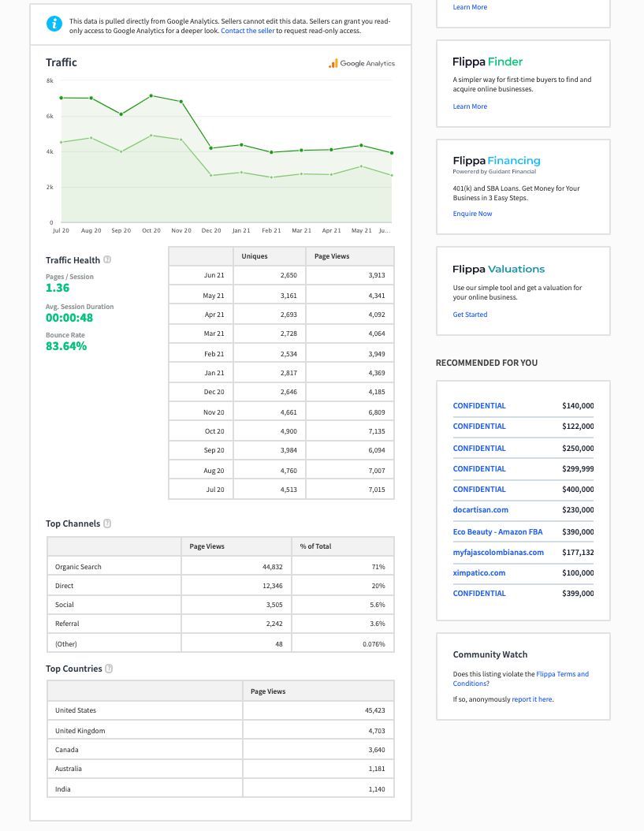Screen dimensions: 644x831
Task: Select Feb 21 row label
Action: tap(214, 354)
